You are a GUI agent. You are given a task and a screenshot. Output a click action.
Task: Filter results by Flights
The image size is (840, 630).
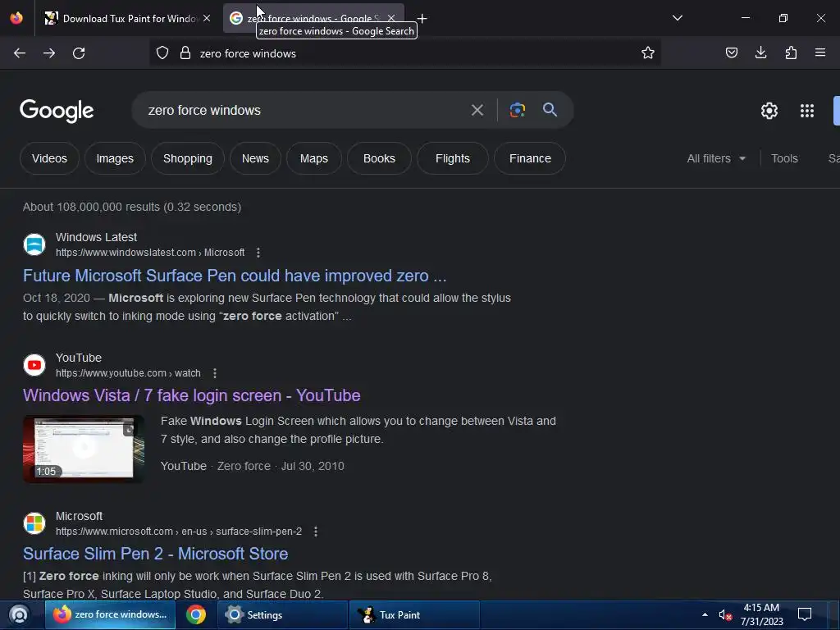pos(453,158)
